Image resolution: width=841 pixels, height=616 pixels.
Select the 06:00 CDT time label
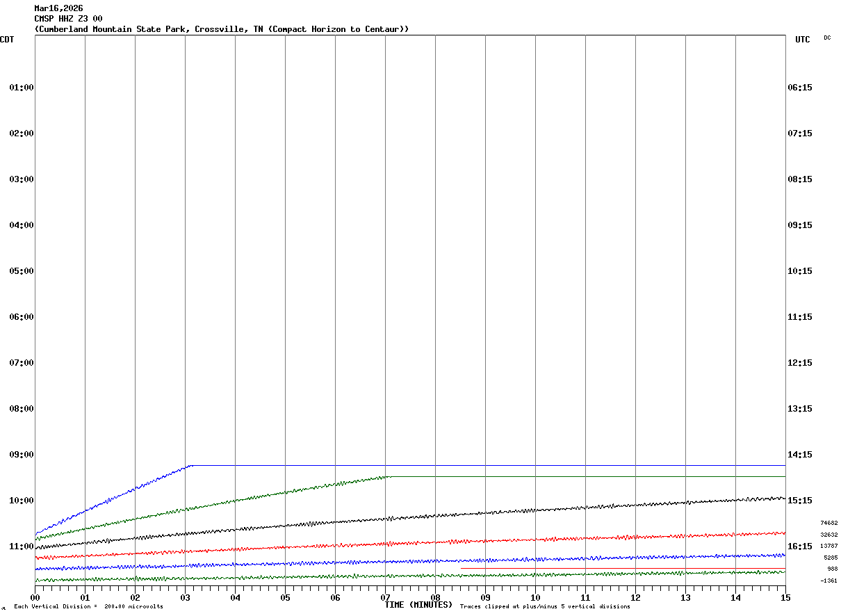tap(22, 317)
